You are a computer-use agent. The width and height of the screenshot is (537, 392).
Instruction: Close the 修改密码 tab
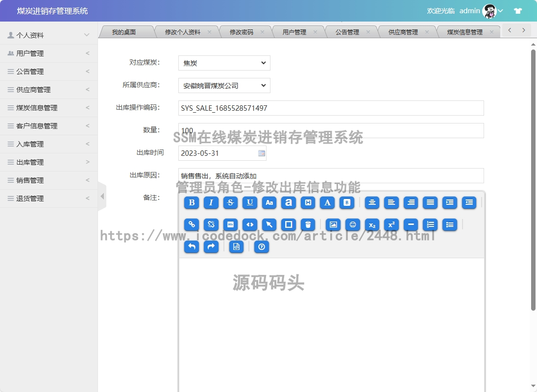click(262, 32)
